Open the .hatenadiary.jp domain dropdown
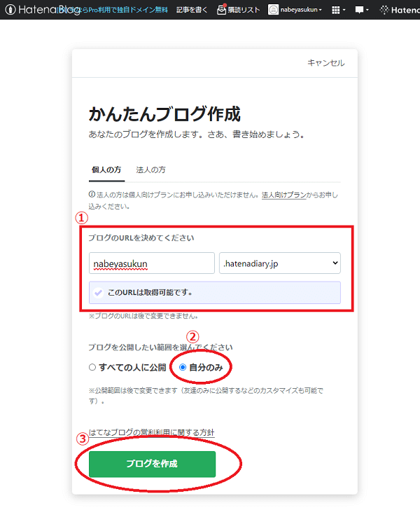Image resolution: width=420 pixels, height=524 pixels. click(x=280, y=263)
